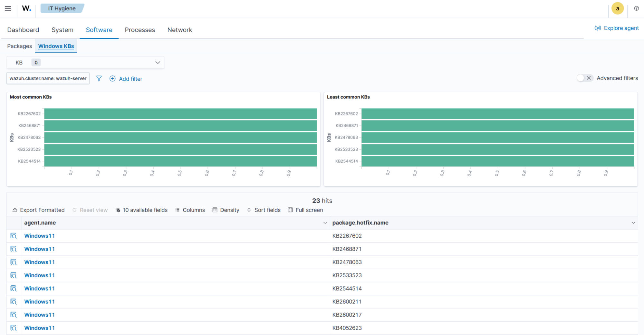This screenshot has height=335, width=644.
Task: Click the filter funnel icon
Action: pyautogui.click(x=99, y=79)
